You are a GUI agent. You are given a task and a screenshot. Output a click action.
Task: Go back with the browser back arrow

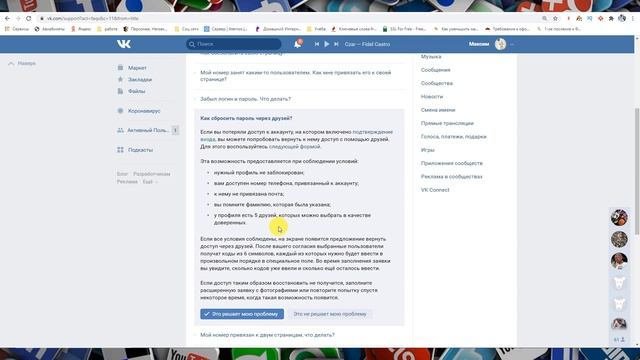[7, 18]
